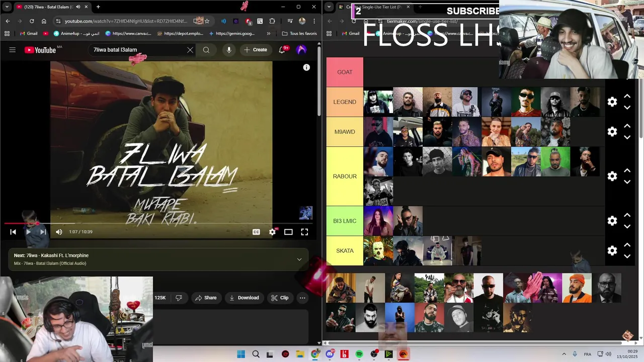The image size is (644, 362).
Task: Pick the orange beanie artist thumbnail
Action: click(x=577, y=288)
